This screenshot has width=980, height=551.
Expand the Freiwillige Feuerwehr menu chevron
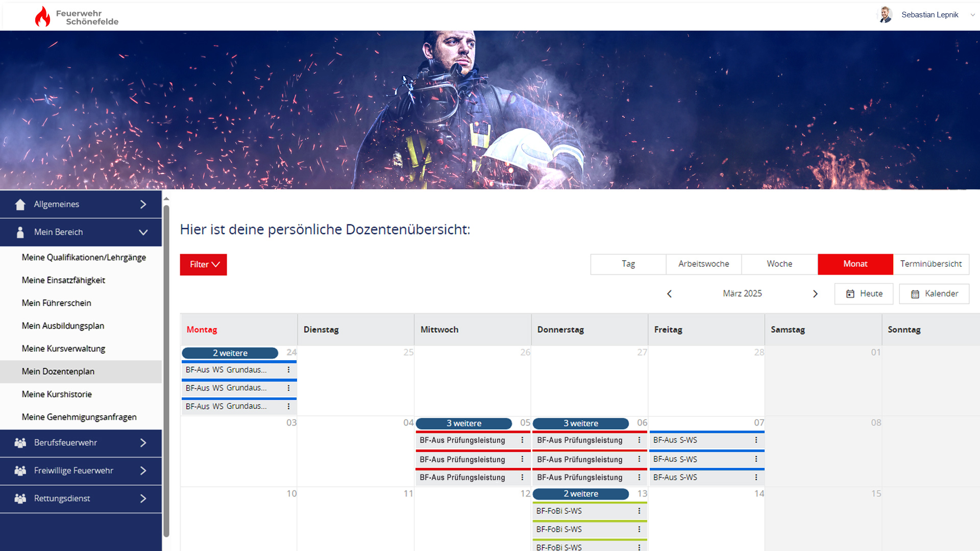pos(143,470)
